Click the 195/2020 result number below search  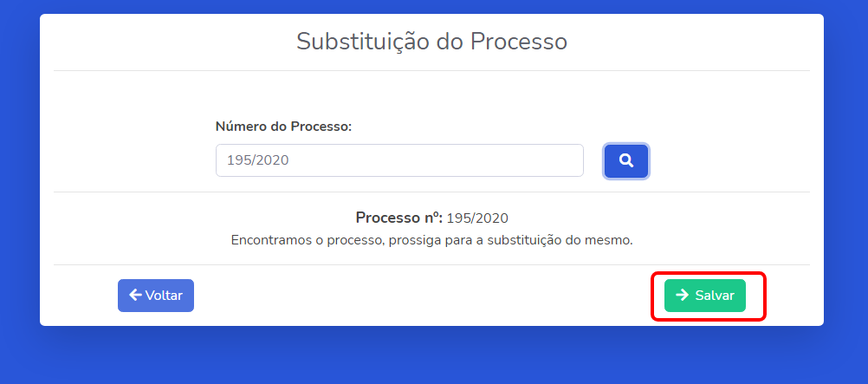(477, 218)
